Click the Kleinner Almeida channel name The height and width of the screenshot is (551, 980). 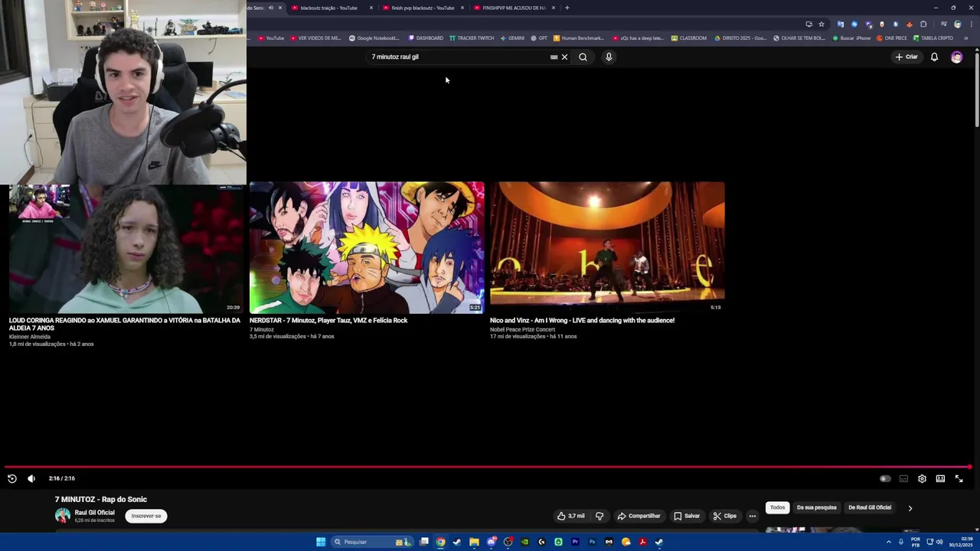tap(30, 337)
